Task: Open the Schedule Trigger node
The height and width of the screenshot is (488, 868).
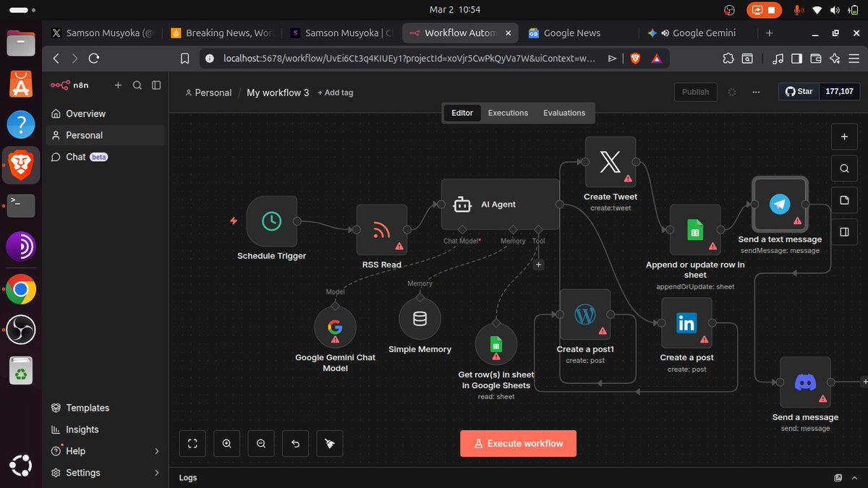Action: click(271, 221)
